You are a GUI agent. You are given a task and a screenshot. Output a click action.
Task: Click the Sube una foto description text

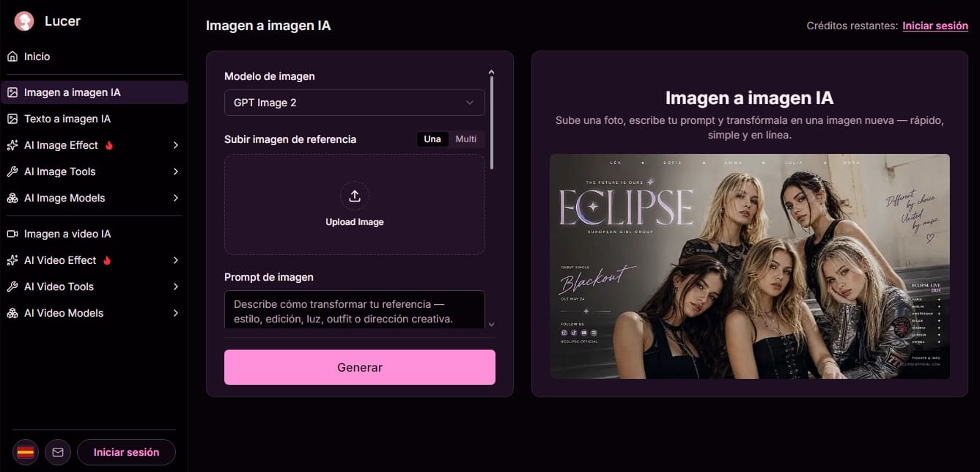coord(750,128)
